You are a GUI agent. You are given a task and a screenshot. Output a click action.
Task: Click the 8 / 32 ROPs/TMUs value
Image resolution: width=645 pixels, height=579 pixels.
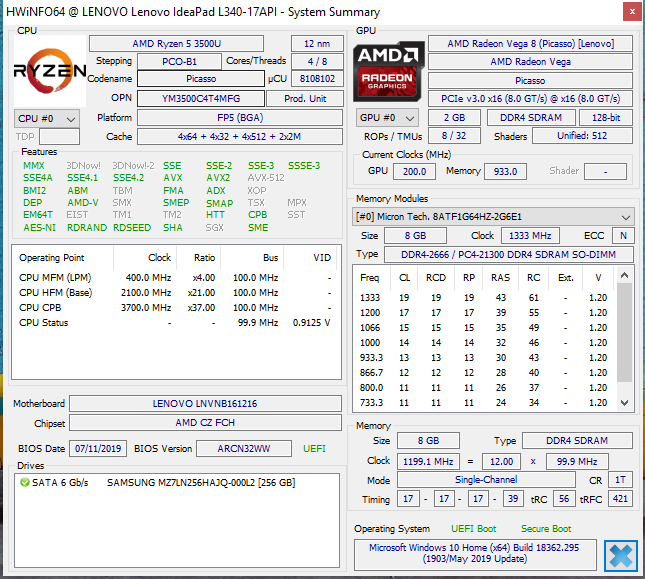click(x=454, y=136)
